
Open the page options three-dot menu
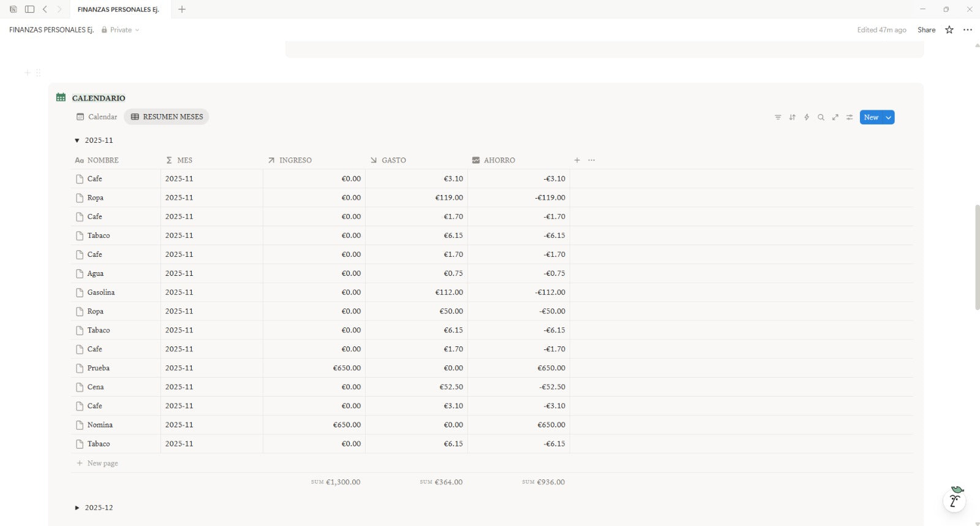[x=968, y=29]
